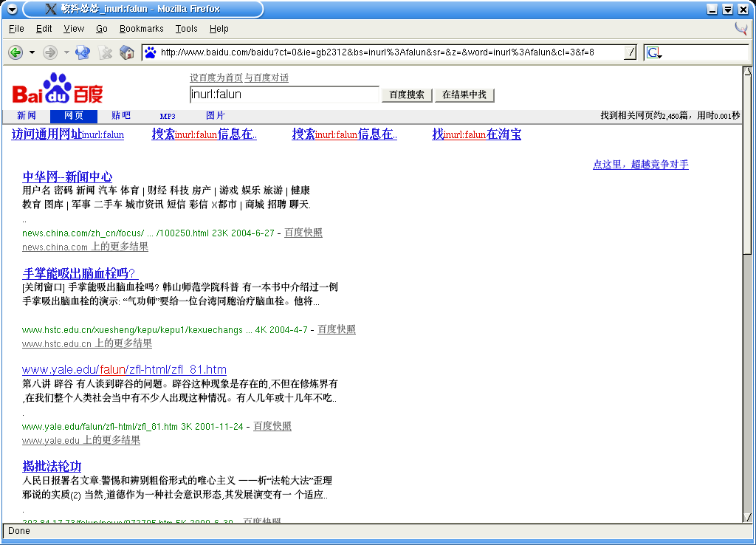Maximize the Firefox window

coord(727,9)
